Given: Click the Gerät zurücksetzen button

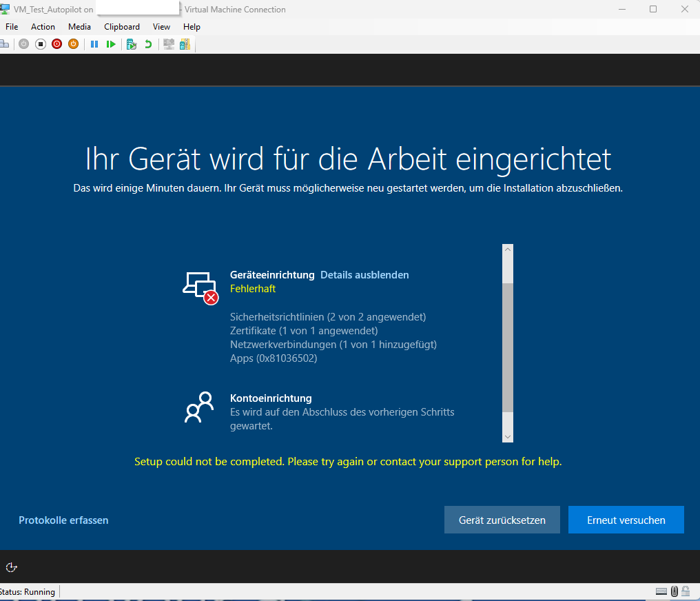Looking at the screenshot, I should (502, 520).
